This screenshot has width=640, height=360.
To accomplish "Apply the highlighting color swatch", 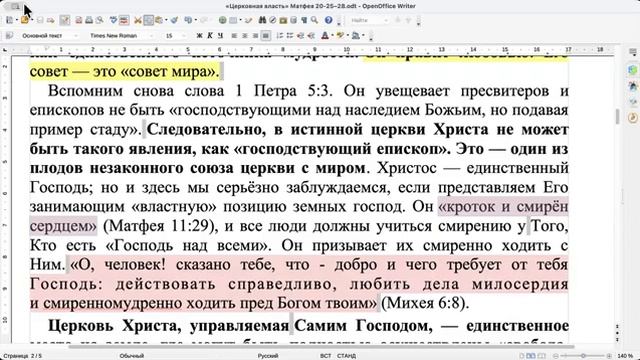I will coord(340,36).
